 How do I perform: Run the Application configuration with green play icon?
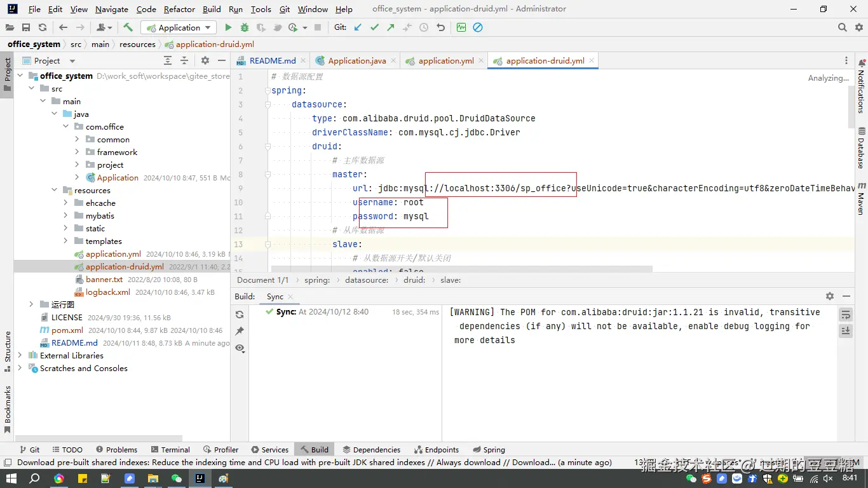click(x=228, y=27)
